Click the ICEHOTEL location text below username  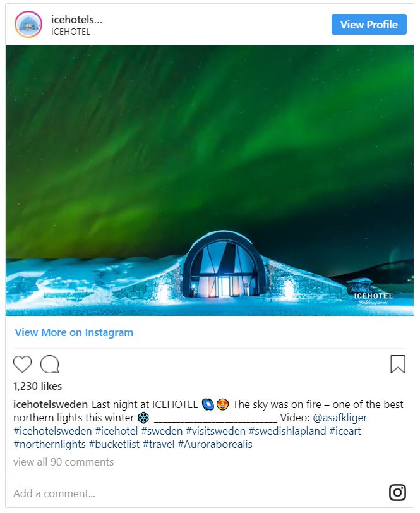click(71, 32)
